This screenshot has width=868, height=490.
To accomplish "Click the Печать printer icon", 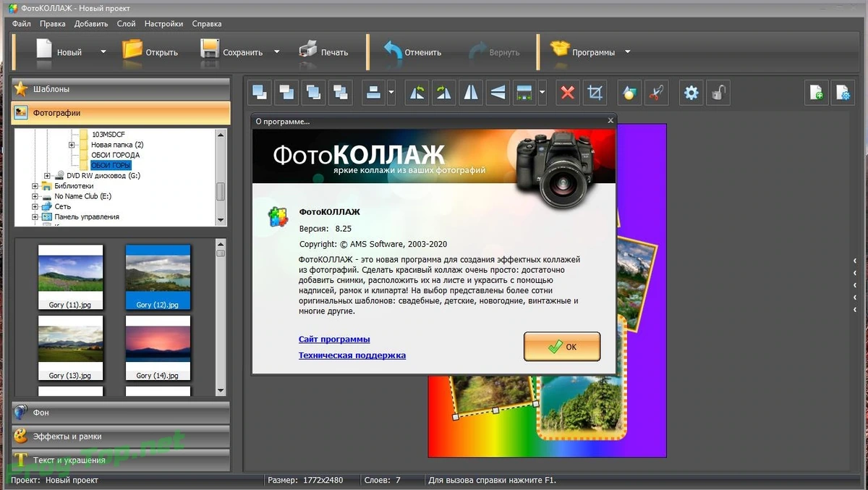I will point(307,49).
